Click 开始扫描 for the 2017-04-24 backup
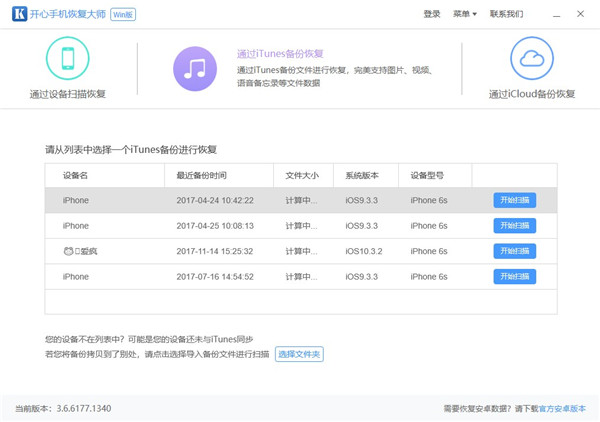Viewport: 600px width, 422px height. pyautogui.click(x=514, y=200)
